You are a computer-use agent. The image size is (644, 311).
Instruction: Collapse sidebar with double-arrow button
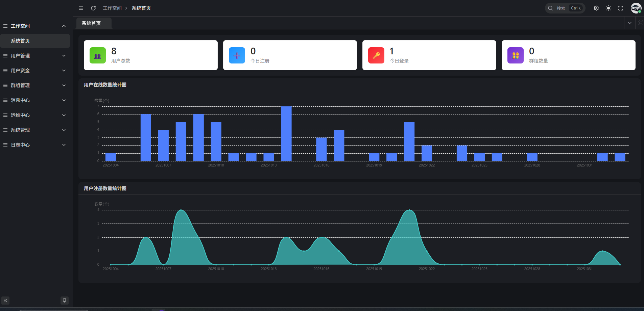pos(5,300)
